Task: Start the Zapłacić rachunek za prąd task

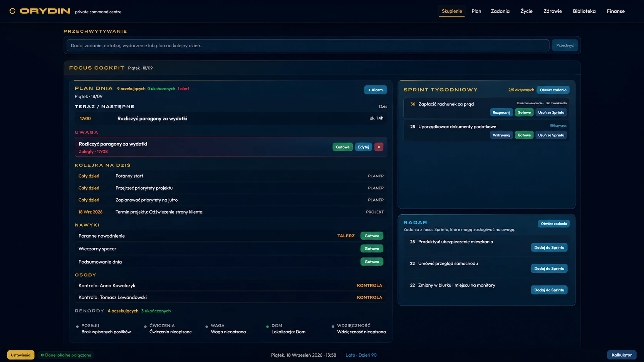Action: 501,112
